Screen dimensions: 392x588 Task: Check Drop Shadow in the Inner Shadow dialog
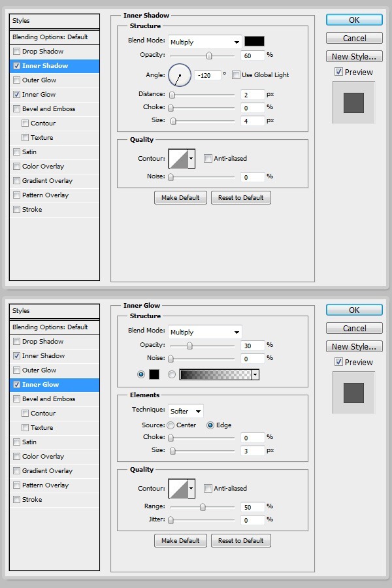16,52
